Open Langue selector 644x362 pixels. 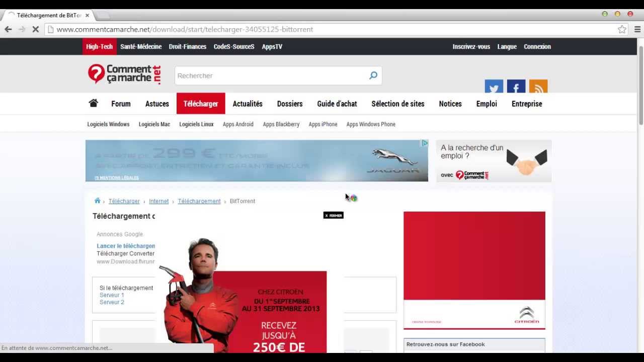507,46
